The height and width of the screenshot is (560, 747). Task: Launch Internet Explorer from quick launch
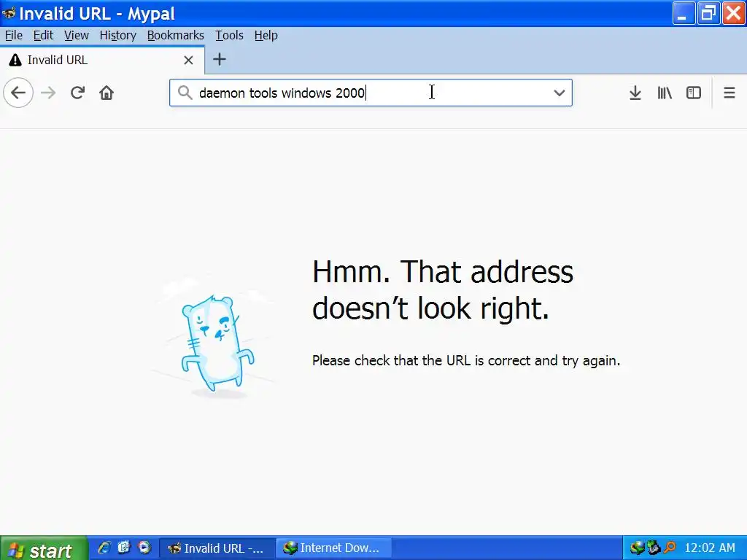click(104, 548)
